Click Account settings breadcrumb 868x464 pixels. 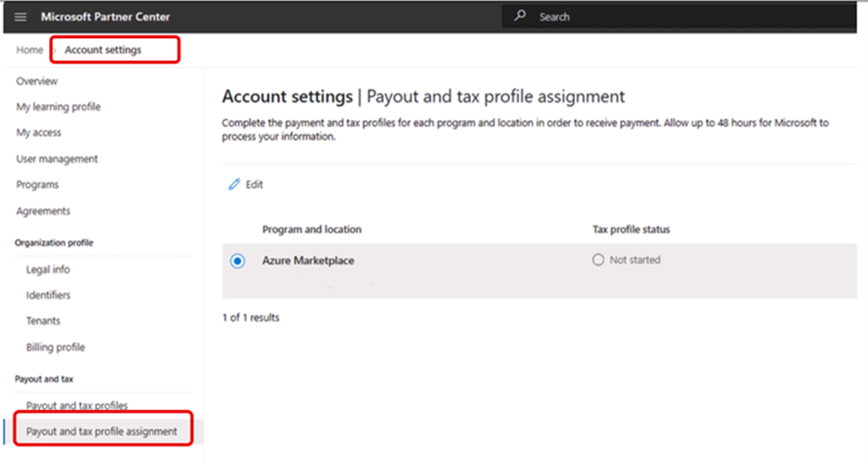point(103,50)
